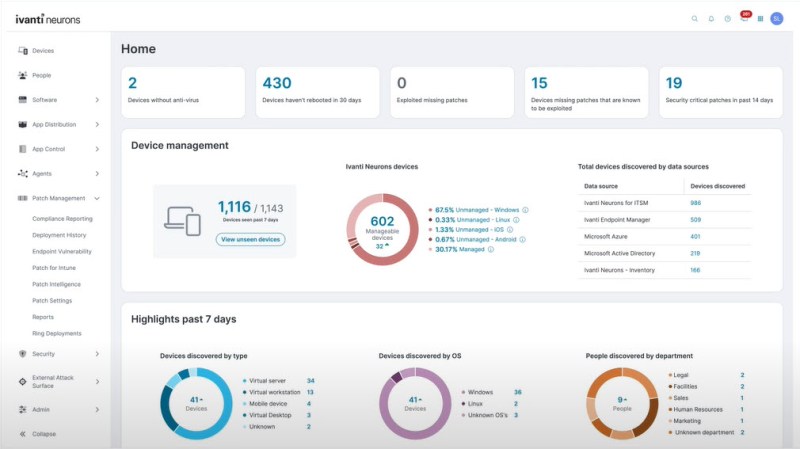Collapse the Patch Management chevron
The image size is (800, 449).
97,198
